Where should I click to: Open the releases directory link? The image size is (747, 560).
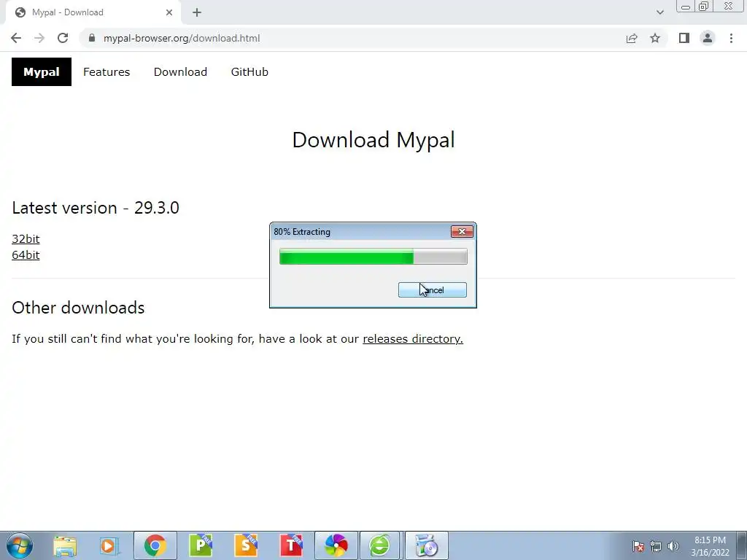tap(413, 338)
